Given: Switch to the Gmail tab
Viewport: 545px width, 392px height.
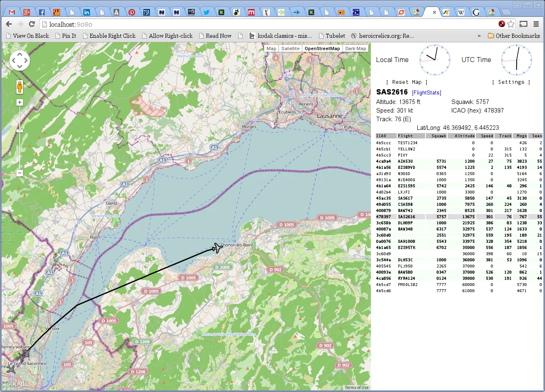Looking at the screenshot, I should pos(12,12).
